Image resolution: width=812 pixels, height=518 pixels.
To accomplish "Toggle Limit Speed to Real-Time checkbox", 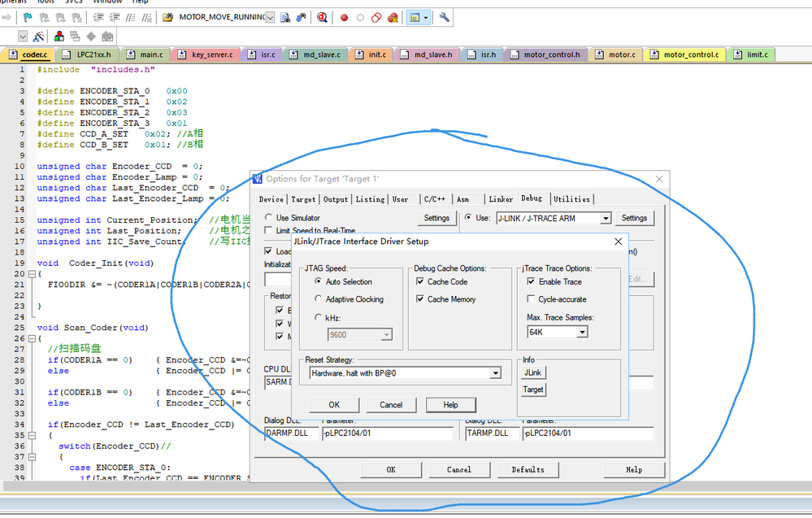I will pos(268,230).
